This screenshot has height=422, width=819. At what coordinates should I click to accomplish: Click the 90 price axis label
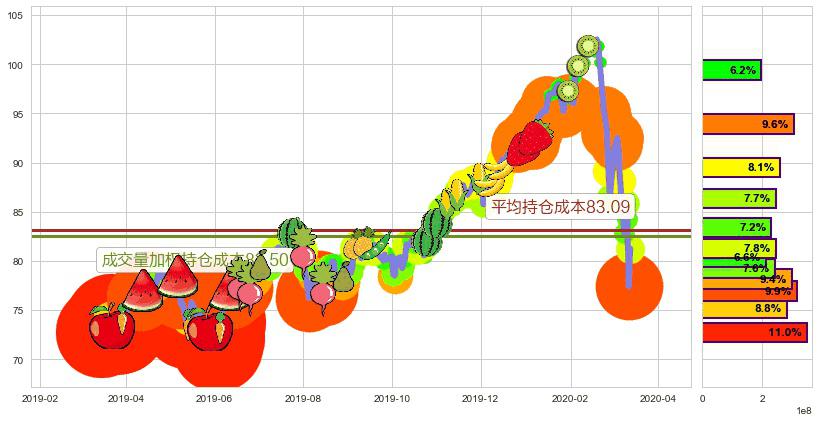[x=18, y=163]
